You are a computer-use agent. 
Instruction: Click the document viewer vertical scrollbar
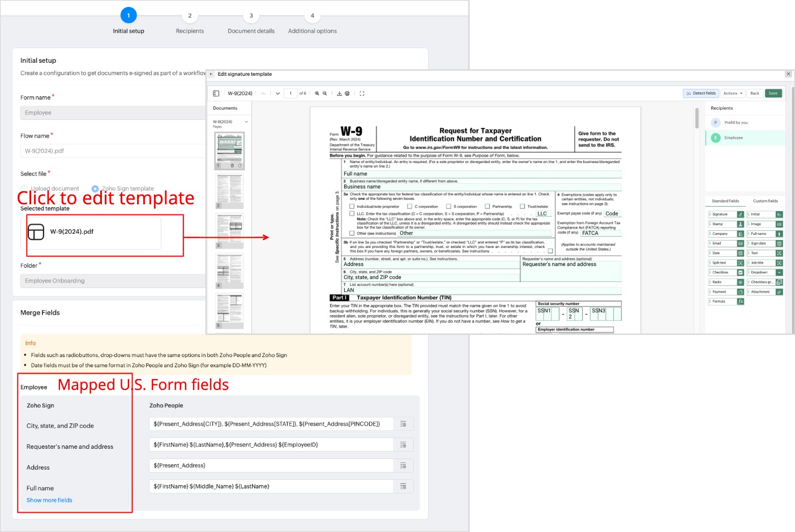point(697,118)
